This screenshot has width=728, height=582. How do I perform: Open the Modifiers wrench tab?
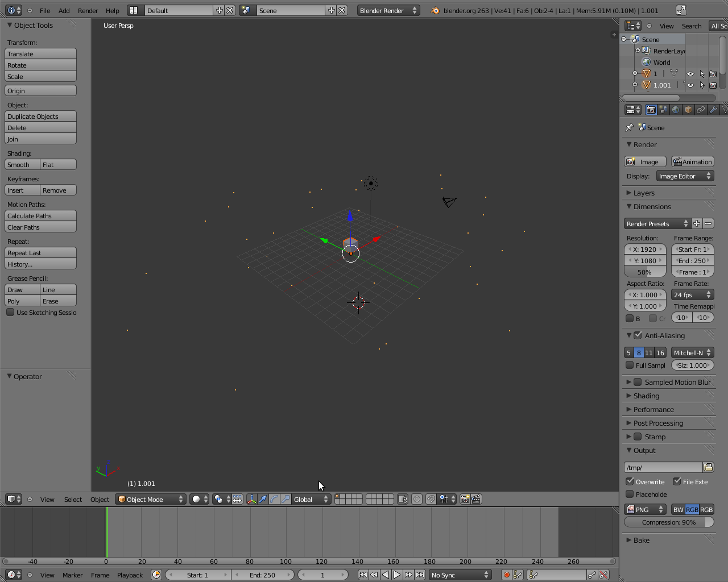[713, 110]
